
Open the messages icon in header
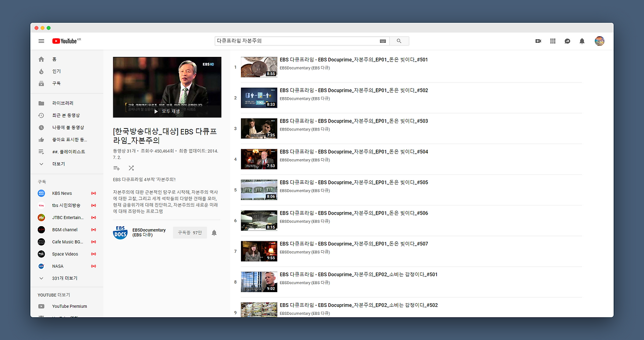coord(568,41)
